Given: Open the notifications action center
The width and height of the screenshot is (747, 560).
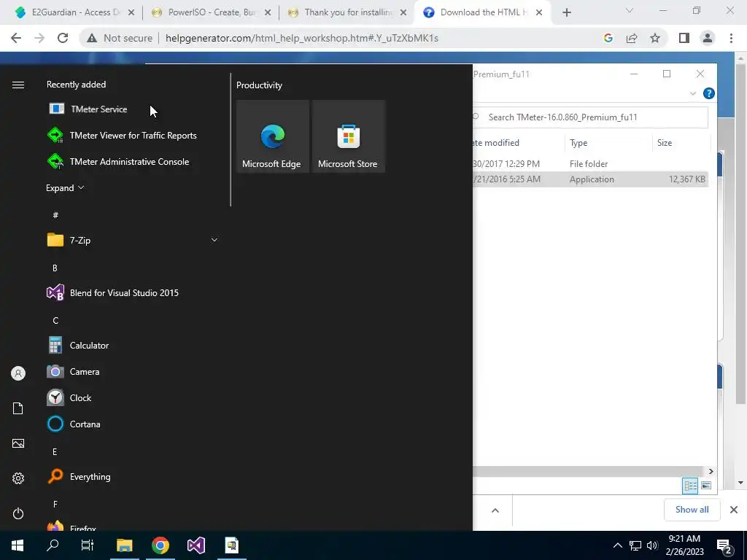Looking at the screenshot, I should coord(724,545).
